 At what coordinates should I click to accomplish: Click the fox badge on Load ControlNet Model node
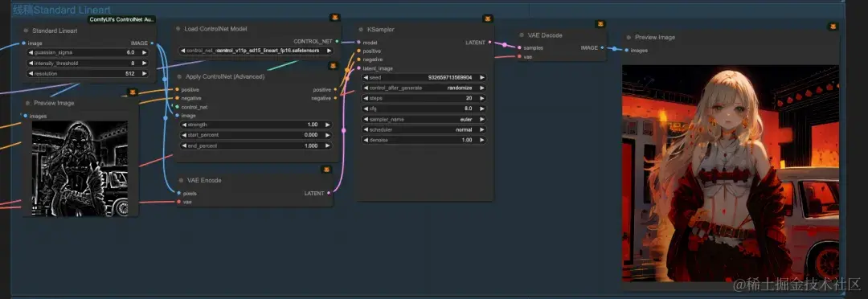tap(335, 18)
